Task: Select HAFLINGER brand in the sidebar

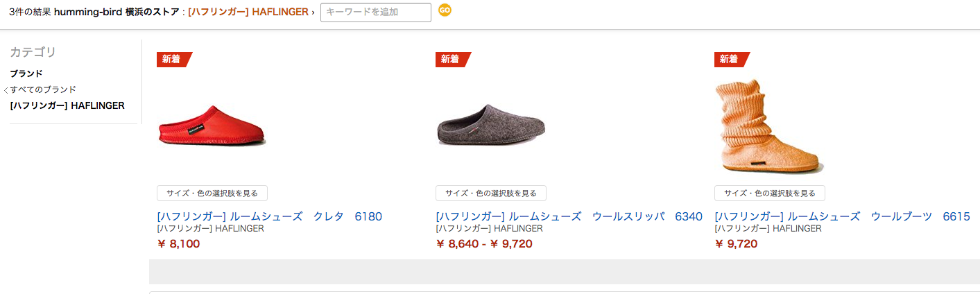Action: pos(67,105)
